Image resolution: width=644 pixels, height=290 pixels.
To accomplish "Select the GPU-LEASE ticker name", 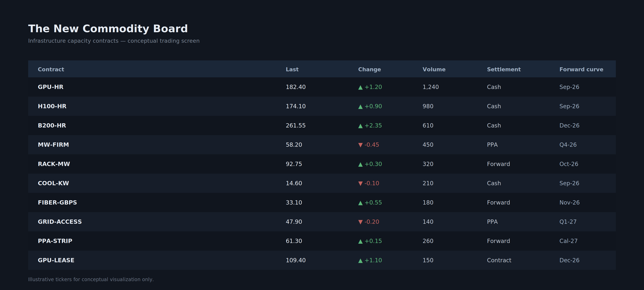I will [x=56, y=260].
